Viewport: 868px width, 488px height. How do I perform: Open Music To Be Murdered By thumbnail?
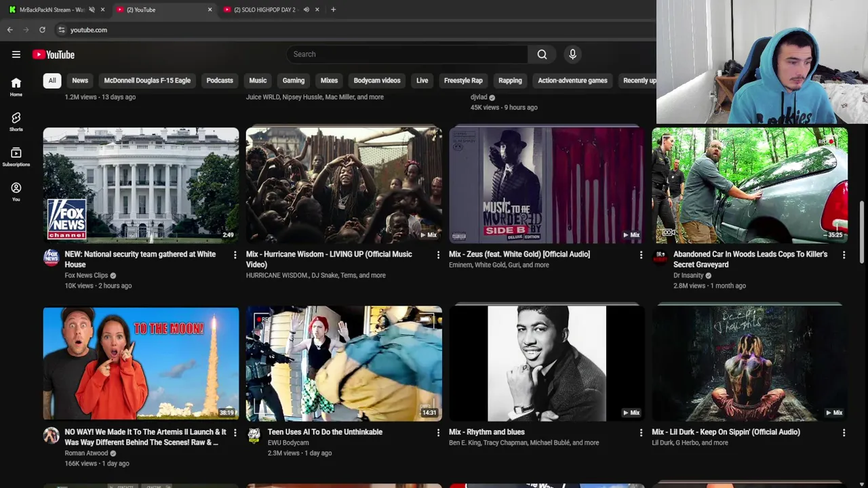point(547,185)
